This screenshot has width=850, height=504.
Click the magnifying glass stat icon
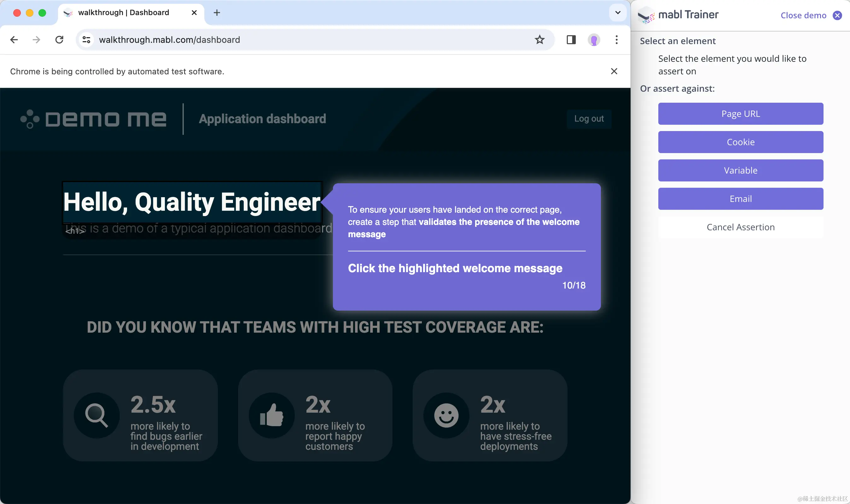96,415
